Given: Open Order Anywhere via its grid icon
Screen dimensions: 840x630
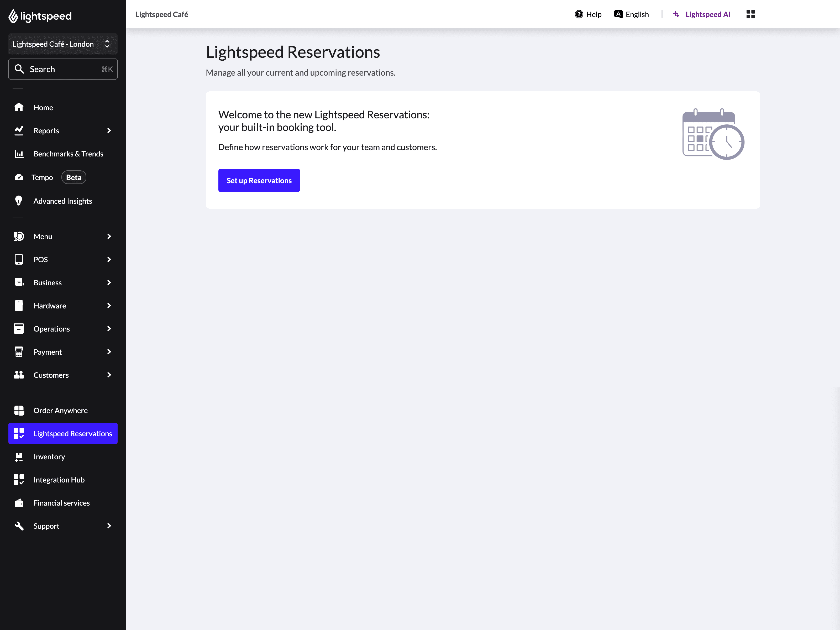Looking at the screenshot, I should click(19, 410).
